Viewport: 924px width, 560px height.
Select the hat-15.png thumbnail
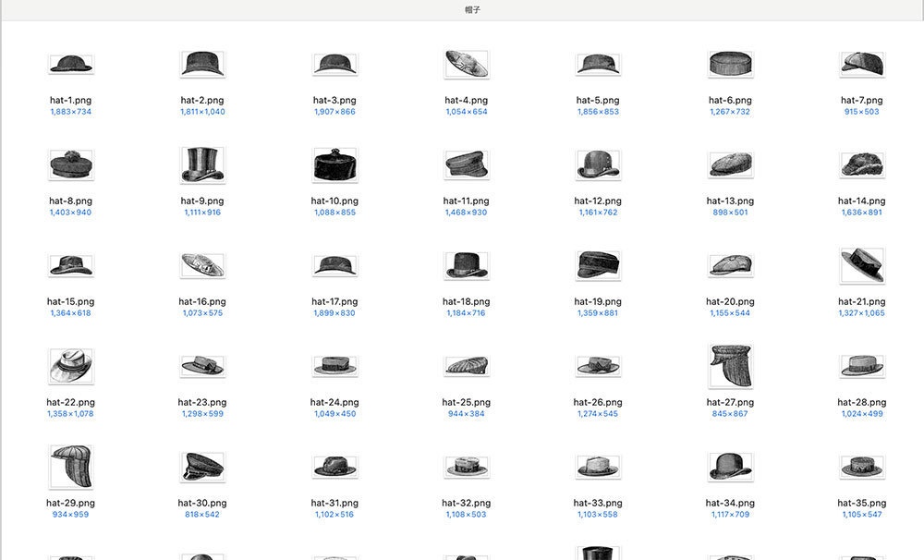click(x=71, y=265)
